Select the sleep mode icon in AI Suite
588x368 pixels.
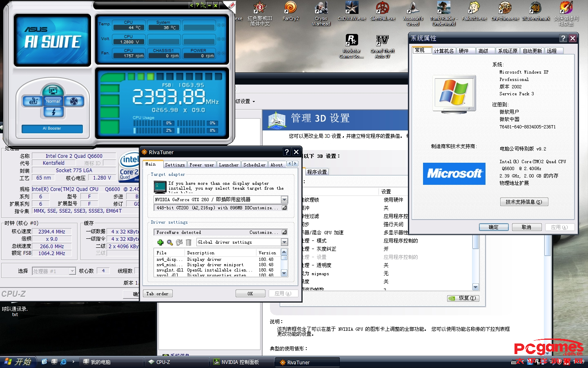tap(53, 90)
